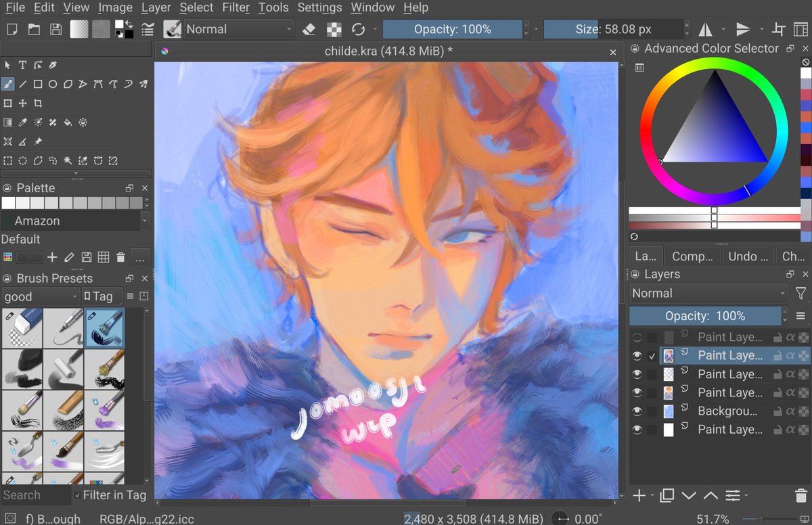Click the reload original preset icon
Image resolution: width=812 pixels, height=525 pixels.
pyautogui.click(x=358, y=29)
